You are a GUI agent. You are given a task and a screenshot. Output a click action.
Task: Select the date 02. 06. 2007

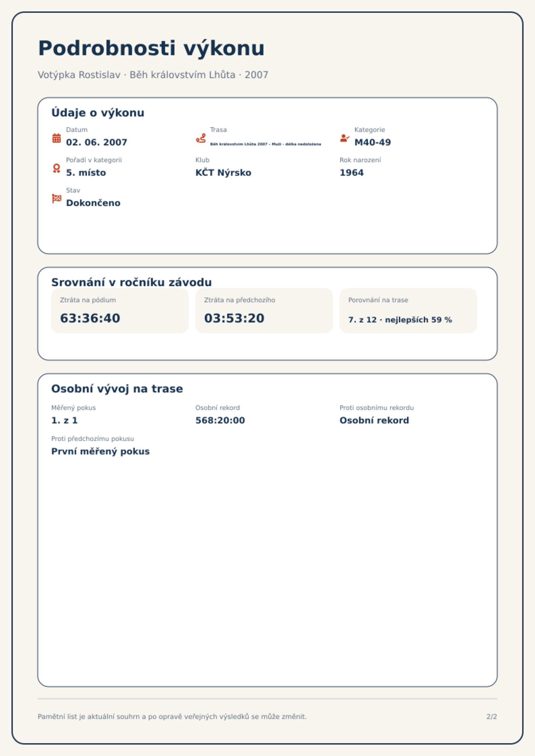click(97, 142)
